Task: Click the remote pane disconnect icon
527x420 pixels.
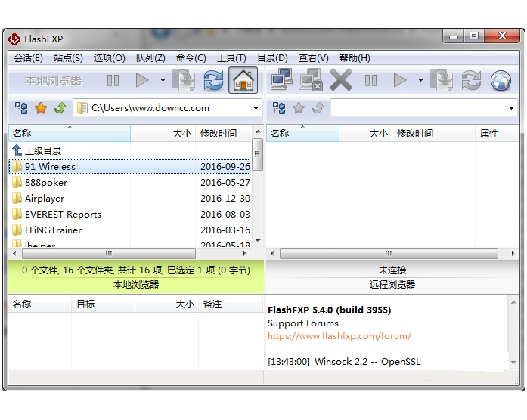Action: coord(312,80)
